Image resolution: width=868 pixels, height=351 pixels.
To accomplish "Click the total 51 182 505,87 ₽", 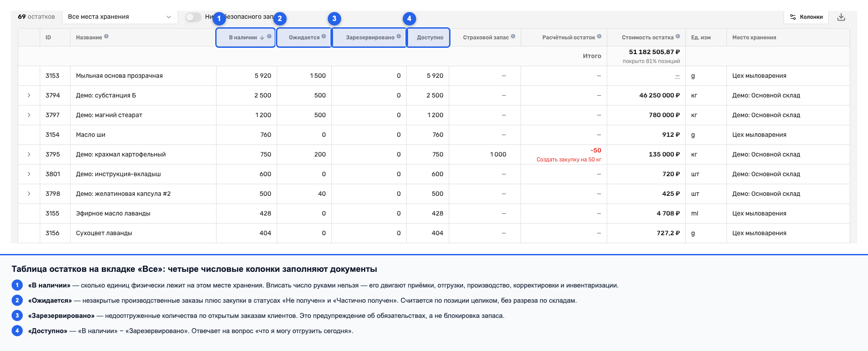I will [655, 52].
